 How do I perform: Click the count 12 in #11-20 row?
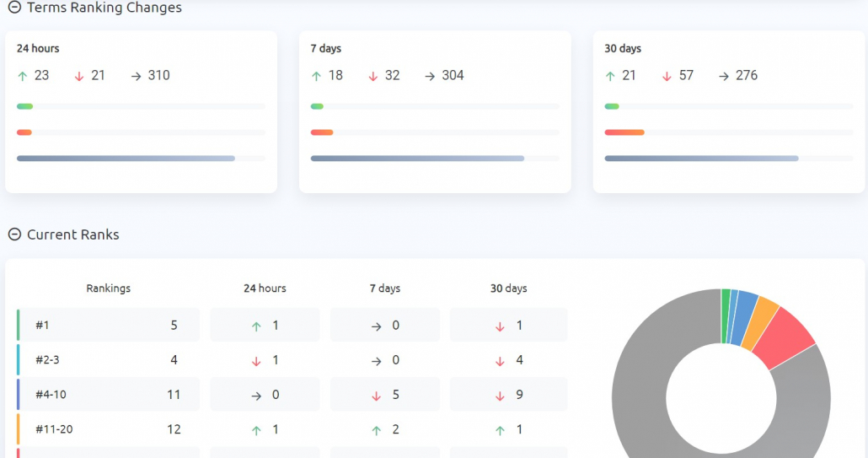pyautogui.click(x=174, y=428)
